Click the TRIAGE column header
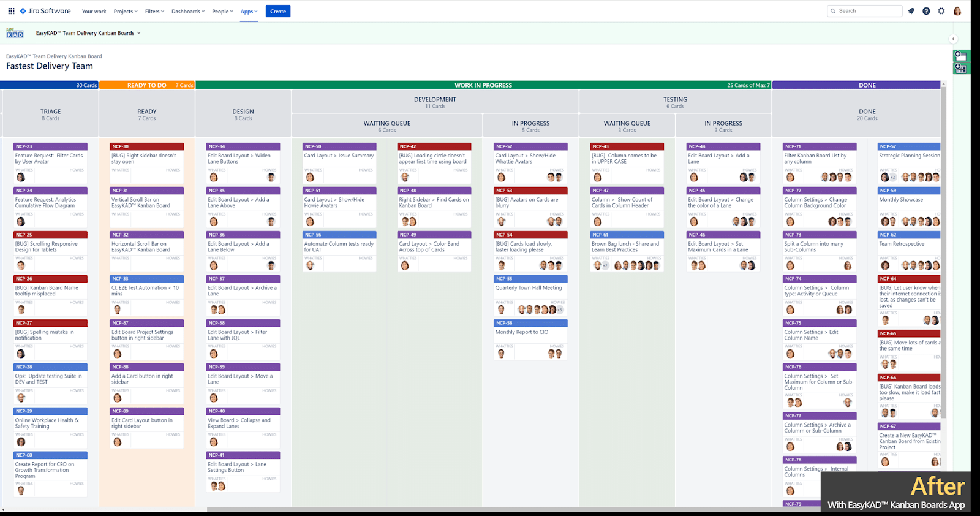This screenshot has height=516, width=980. (50, 114)
